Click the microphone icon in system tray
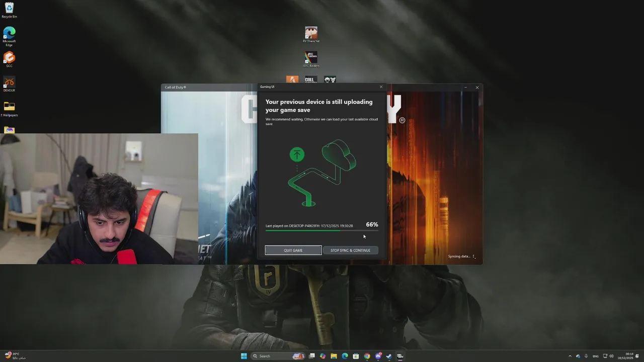The image size is (644, 362). [586, 356]
